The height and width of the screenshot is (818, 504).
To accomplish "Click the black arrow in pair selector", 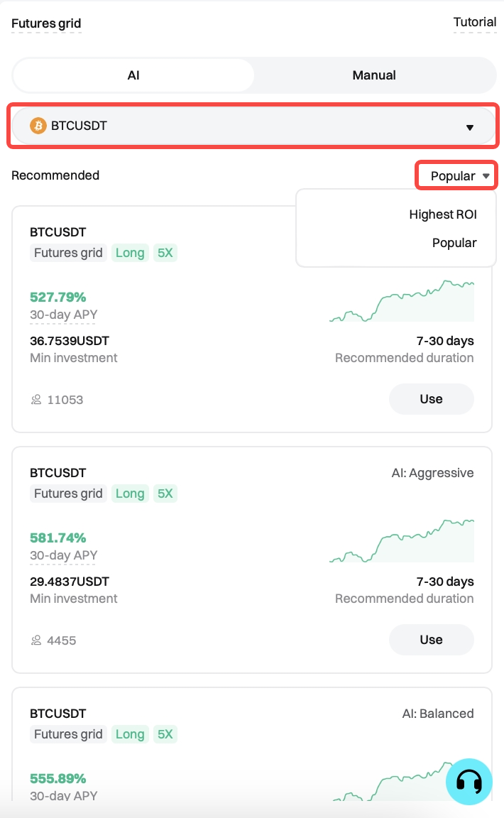I will click(469, 128).
